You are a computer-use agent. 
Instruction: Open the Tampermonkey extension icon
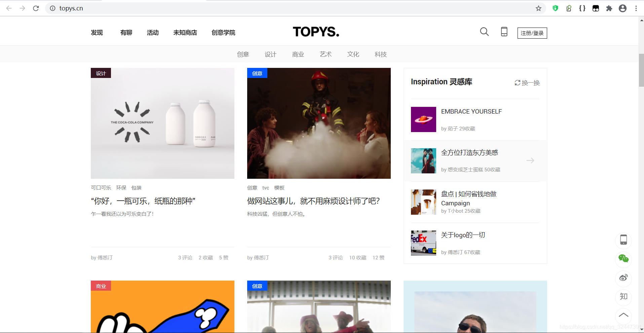pos(596,8)
